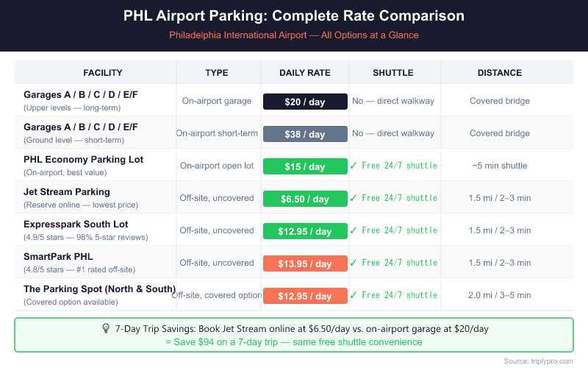The height and width of the screenshot is (368, 588).
Task: Click checkmark in The Parking Spot row
Action: point(354,295)
